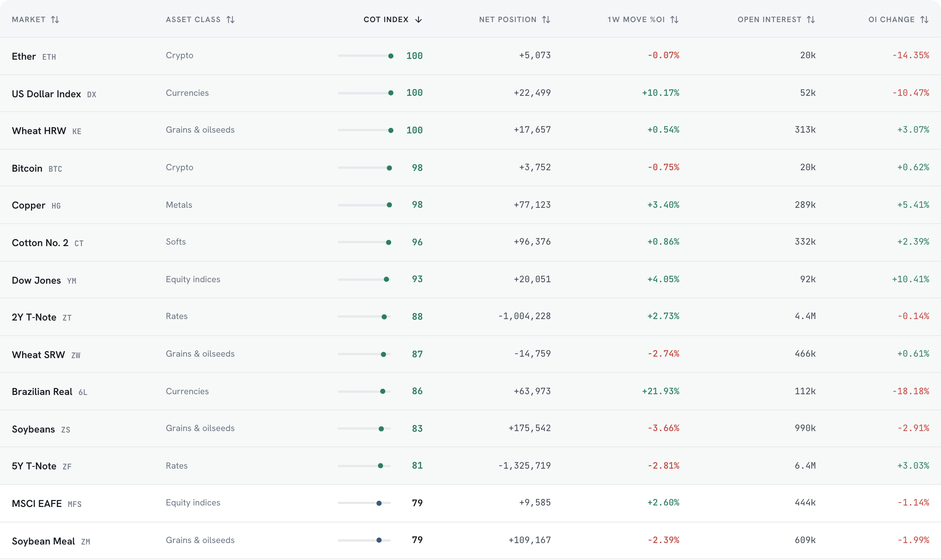Click OI change value +10.41%

(x=910, y=279)
